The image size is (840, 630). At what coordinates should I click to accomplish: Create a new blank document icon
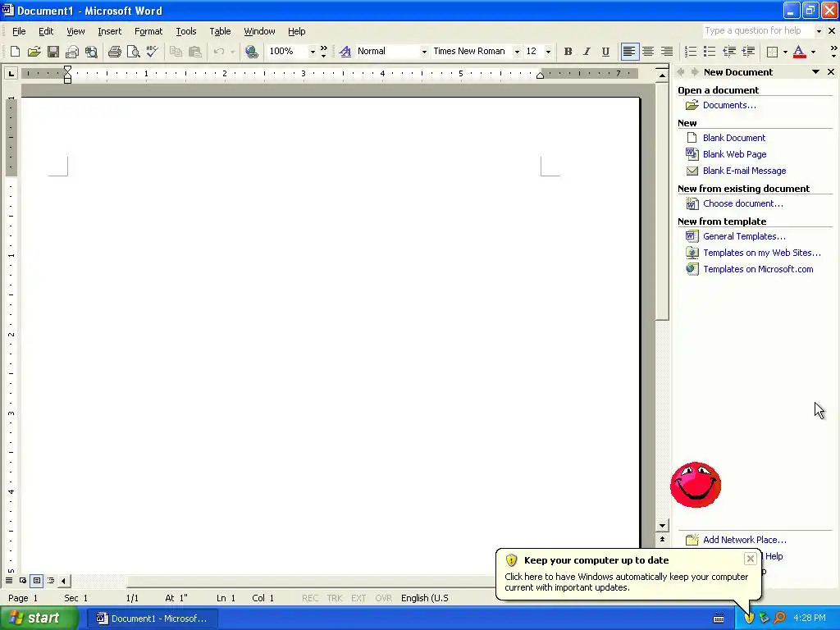pos(15,52)
